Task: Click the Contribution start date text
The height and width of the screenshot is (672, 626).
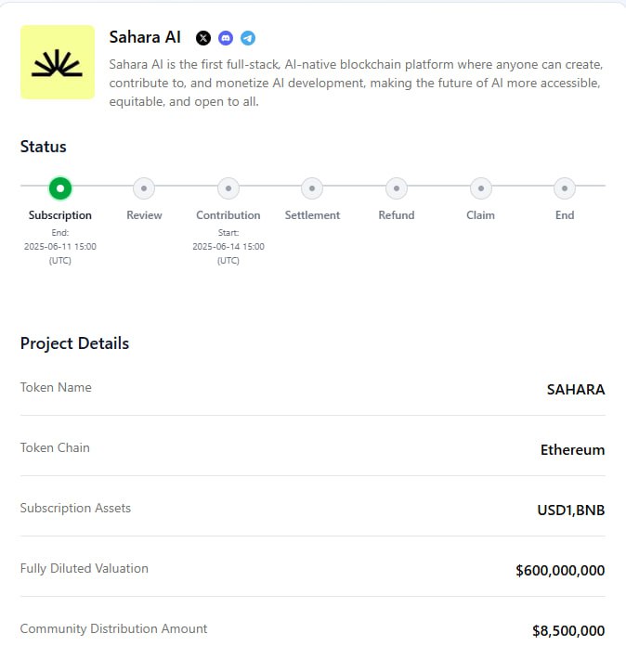Action: (228, 246)
